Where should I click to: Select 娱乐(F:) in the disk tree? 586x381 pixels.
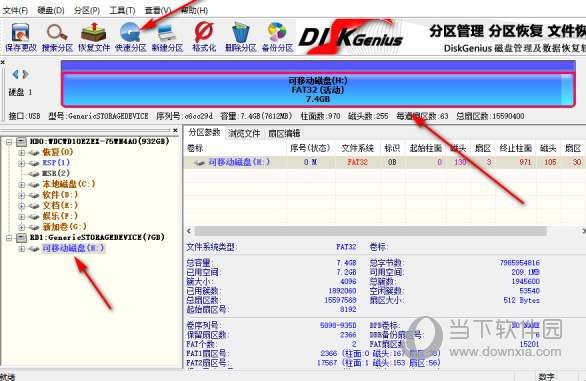point(60,216)
